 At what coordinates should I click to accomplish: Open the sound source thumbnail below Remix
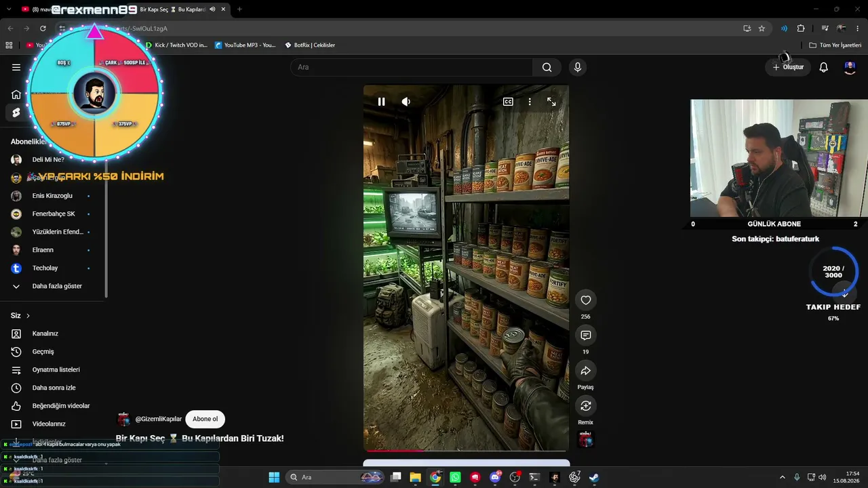point(586,439)
